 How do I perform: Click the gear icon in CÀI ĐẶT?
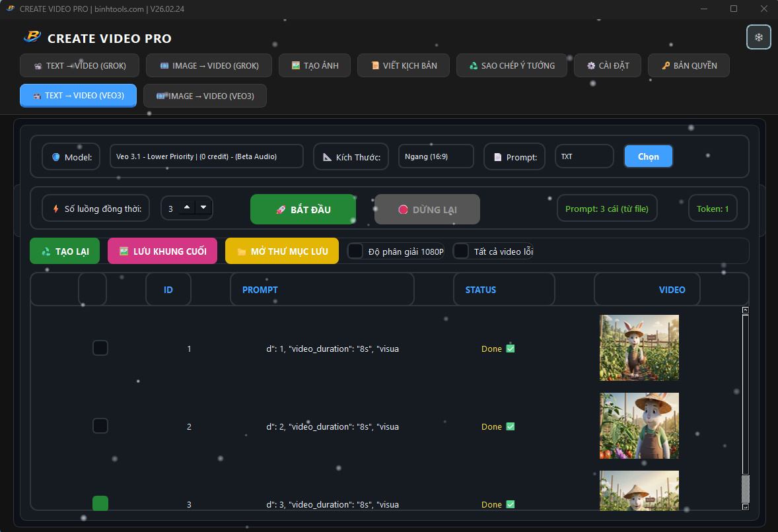tap(591, 65)
